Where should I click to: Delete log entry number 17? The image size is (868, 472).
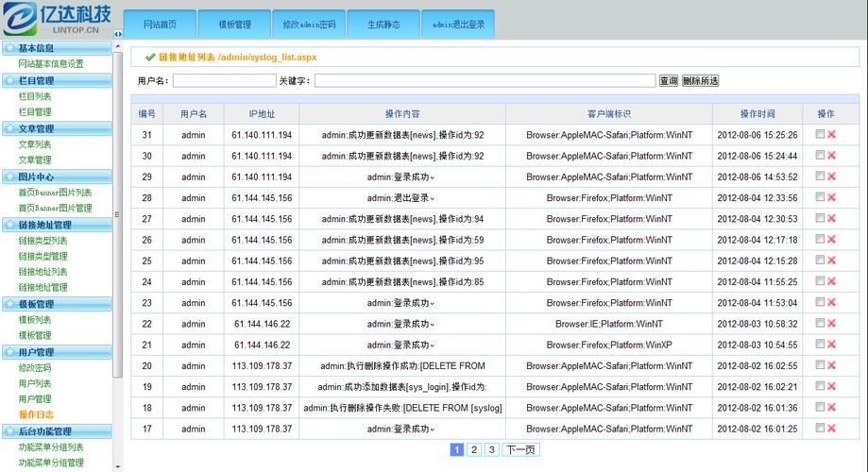pos(831,429)
